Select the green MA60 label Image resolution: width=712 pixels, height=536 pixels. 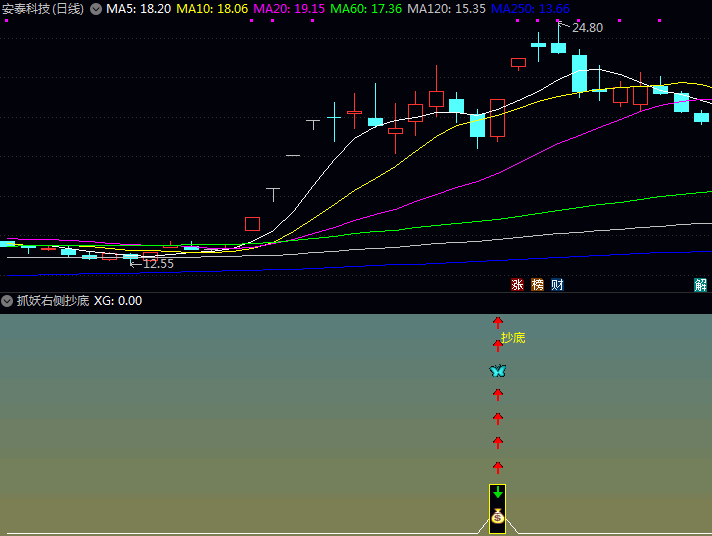pyautogui.click(x=366, y=9)
